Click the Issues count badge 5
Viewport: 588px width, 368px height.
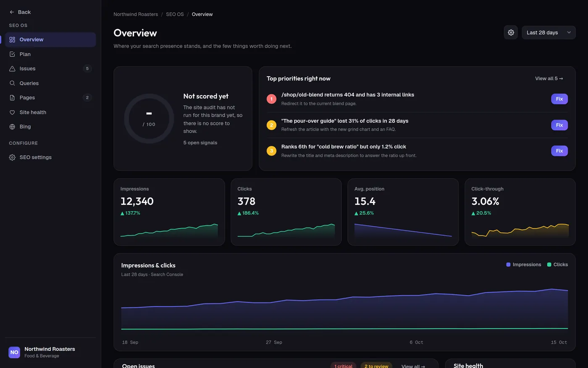[x=87, y=69]
